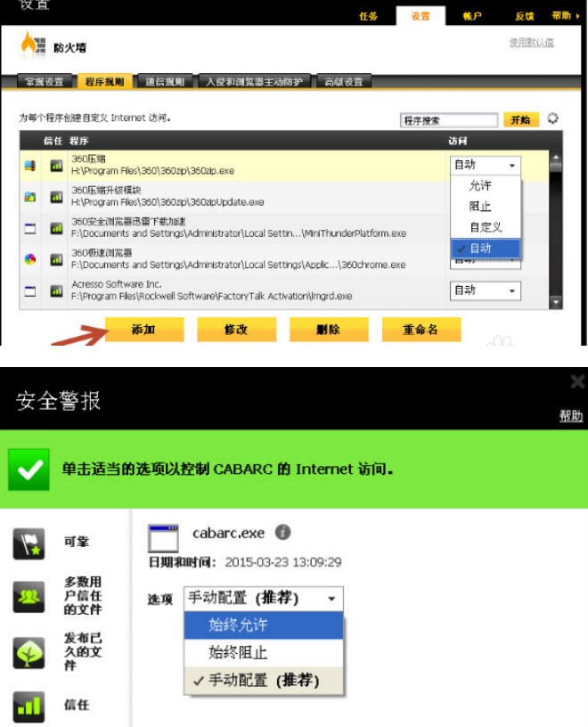Click the 信任 bar chart icon
This screenshot has height=727, width=588.
point(29,707)
